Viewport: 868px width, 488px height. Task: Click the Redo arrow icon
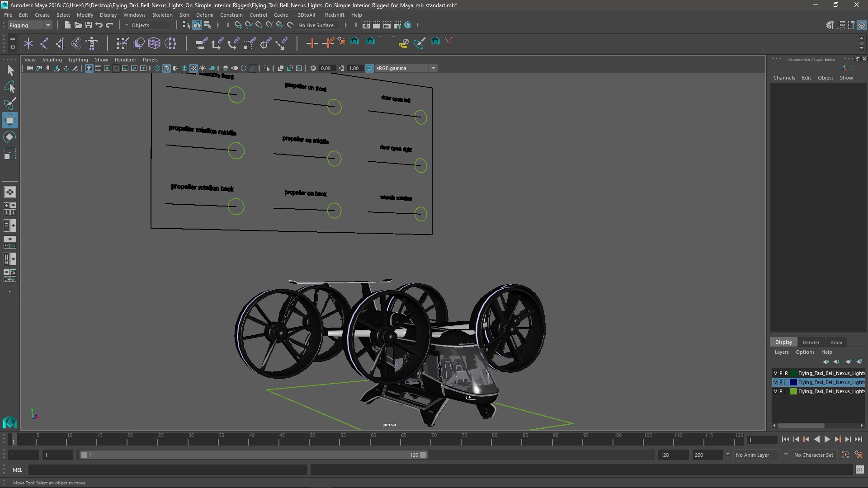click(109, 25)
